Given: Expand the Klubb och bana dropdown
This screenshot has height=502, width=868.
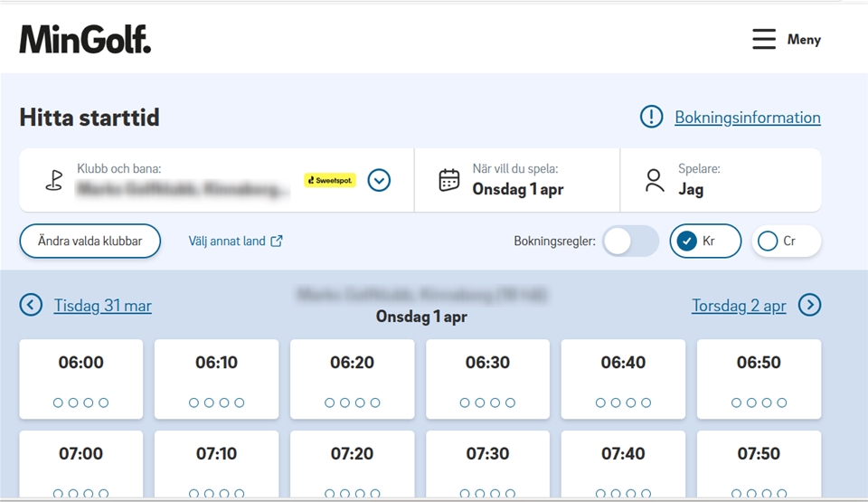Looking at the screenshot, I should click(380, 180).
